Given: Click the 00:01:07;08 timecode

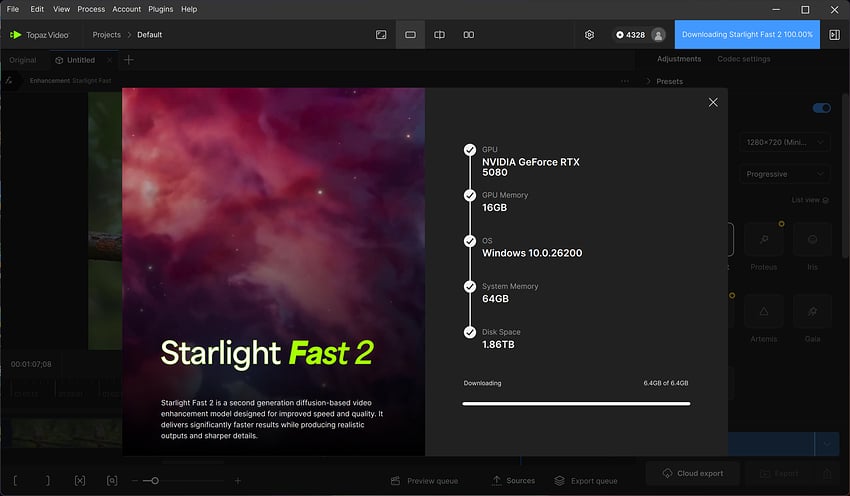Looking at the screenshot, I should click(31, 364).
